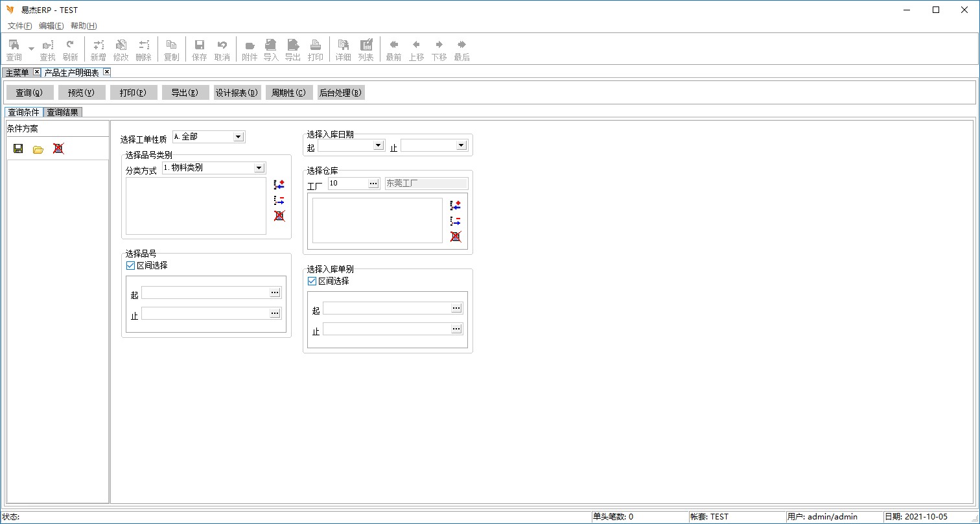Click the 选择仓库 list box
The width and height of the screenshot is (980, 524).
pyautogui.click(x=377, y=220)
